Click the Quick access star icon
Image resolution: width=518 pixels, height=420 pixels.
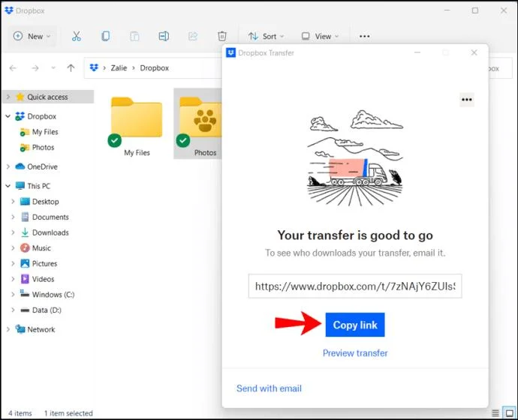point(20,96)
